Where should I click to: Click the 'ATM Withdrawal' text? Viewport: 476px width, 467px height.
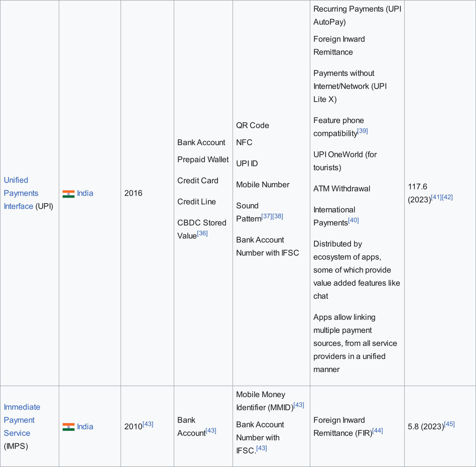[341, 189]
